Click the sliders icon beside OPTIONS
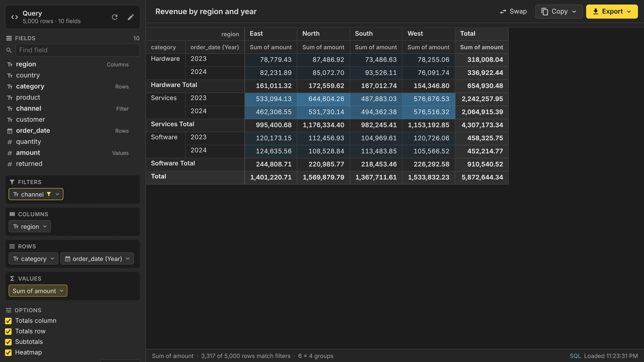The height and width of the screenshot is (362, 644). 9,310
